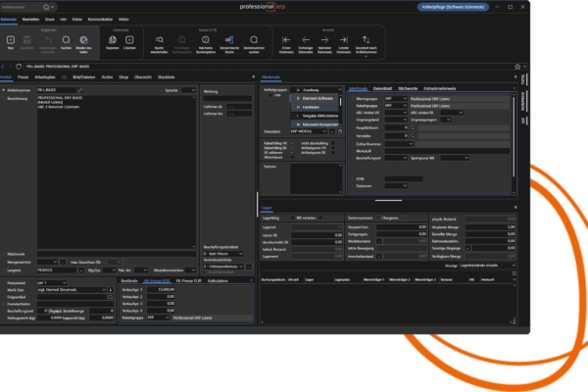Toggle EK editieren checkbox

coord(292,152)
